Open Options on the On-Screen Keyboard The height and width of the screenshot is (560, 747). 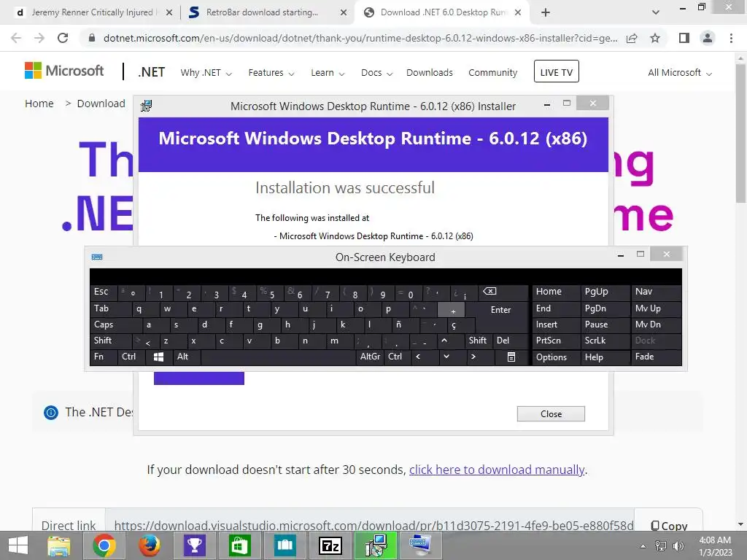click(556, 357)
